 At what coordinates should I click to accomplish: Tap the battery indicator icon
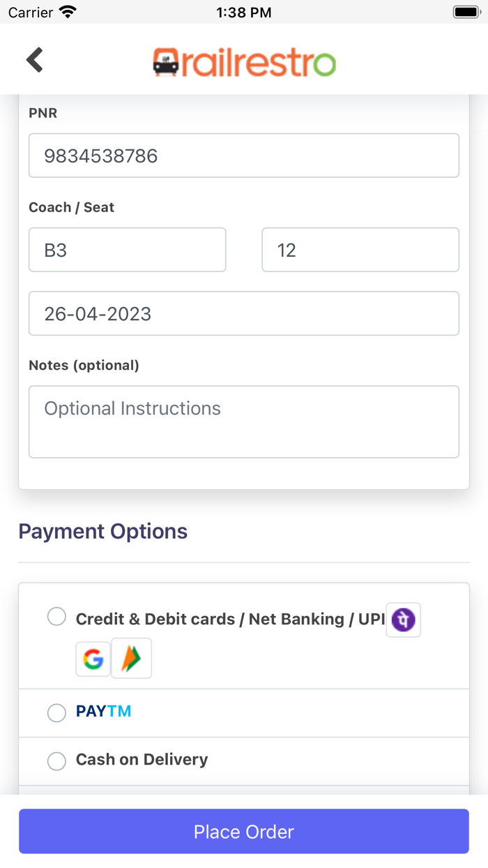[466, 12]
